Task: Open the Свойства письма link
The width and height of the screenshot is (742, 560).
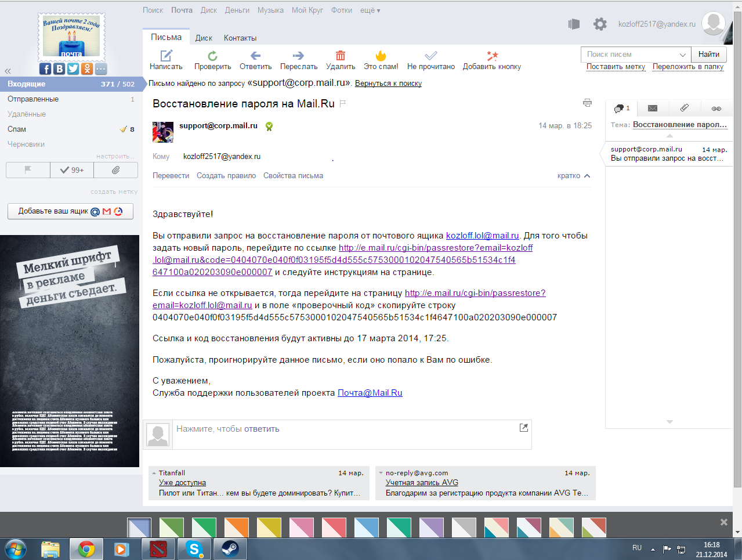Action: click(x=293, y=176)
